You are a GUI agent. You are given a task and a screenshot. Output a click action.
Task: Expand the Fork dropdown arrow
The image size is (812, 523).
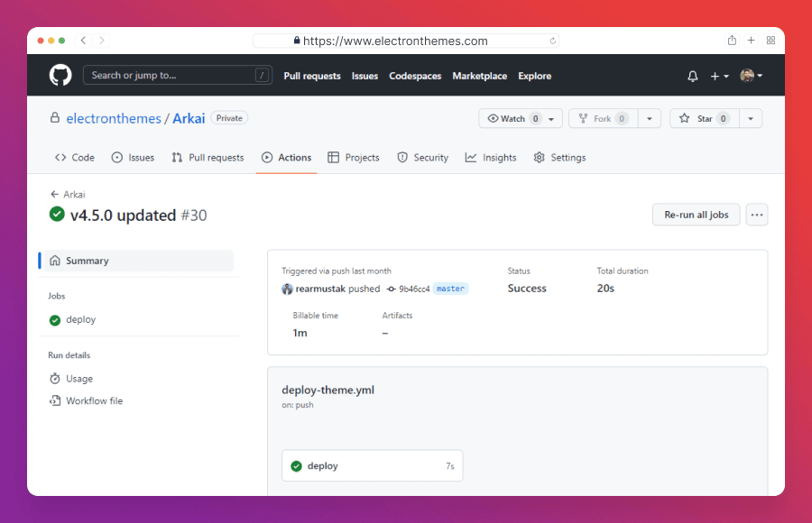(x=650, y=119)
